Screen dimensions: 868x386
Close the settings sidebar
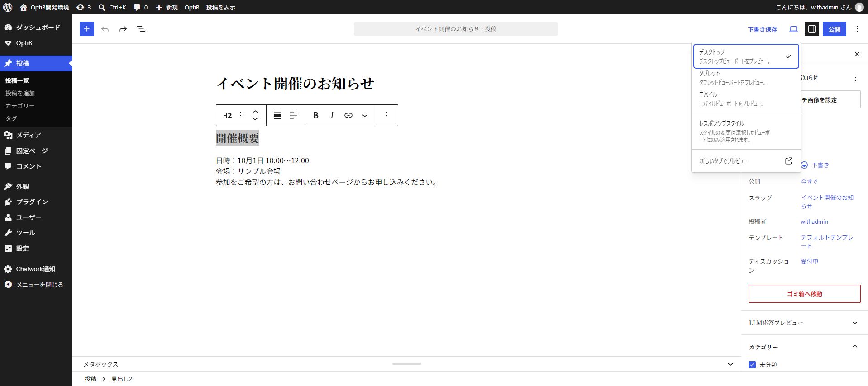tap(857, 54)
